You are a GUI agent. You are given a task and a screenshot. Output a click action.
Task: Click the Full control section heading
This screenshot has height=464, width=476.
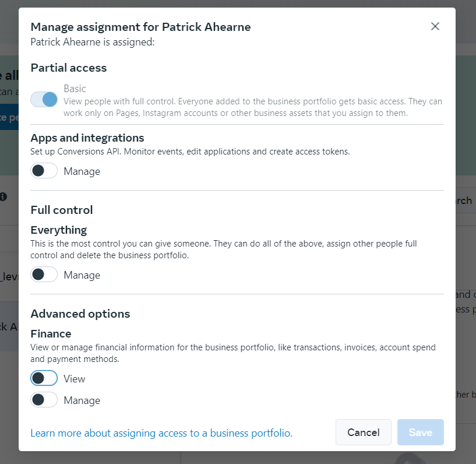62,210
